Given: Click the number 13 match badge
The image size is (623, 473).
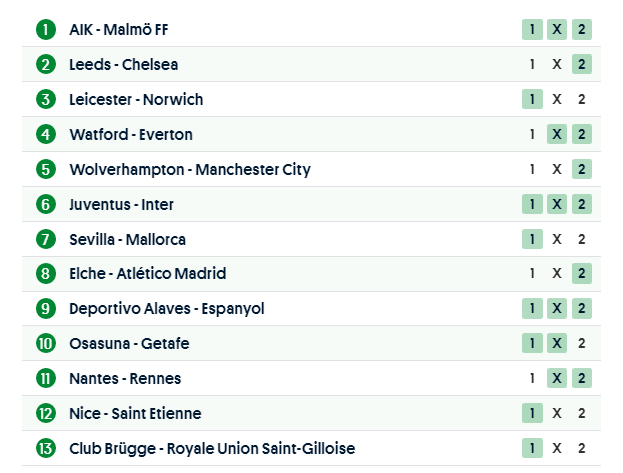Looking at the screenshot, I should tap(45, 448).
